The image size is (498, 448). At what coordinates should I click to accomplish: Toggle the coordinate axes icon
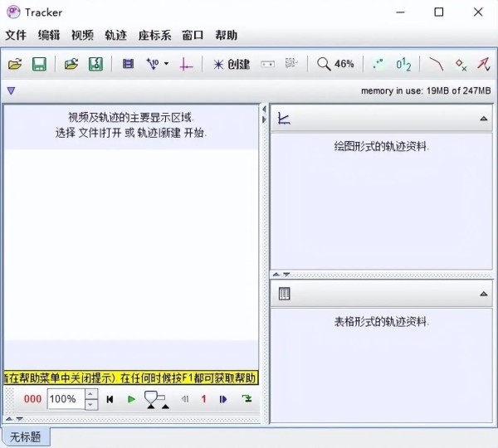click(x=186, y=64)
